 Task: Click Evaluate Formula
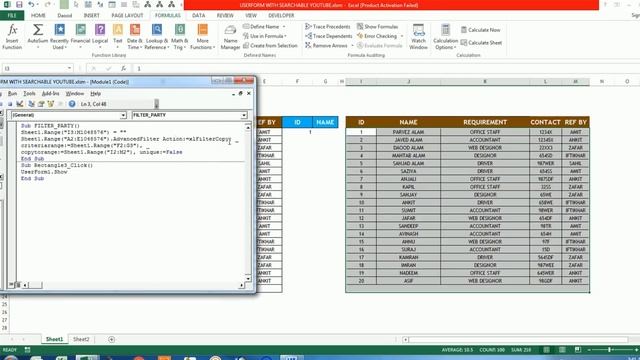(380, 46)
